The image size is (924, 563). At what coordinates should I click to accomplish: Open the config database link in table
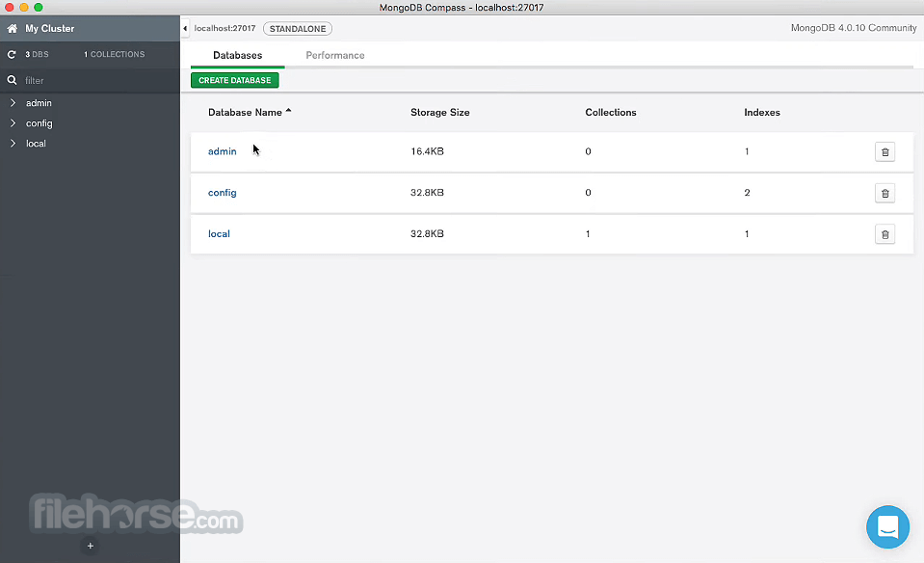(x=223, y=193)
